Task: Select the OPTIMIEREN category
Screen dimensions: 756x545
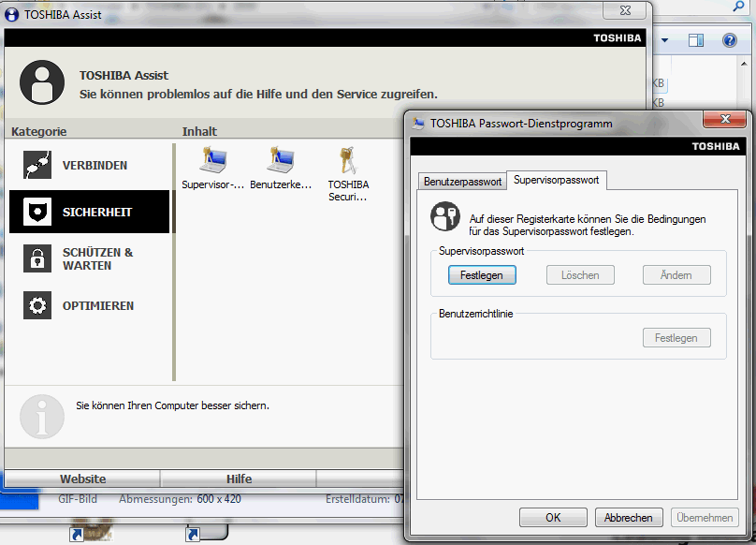Action: click(90, 305)
